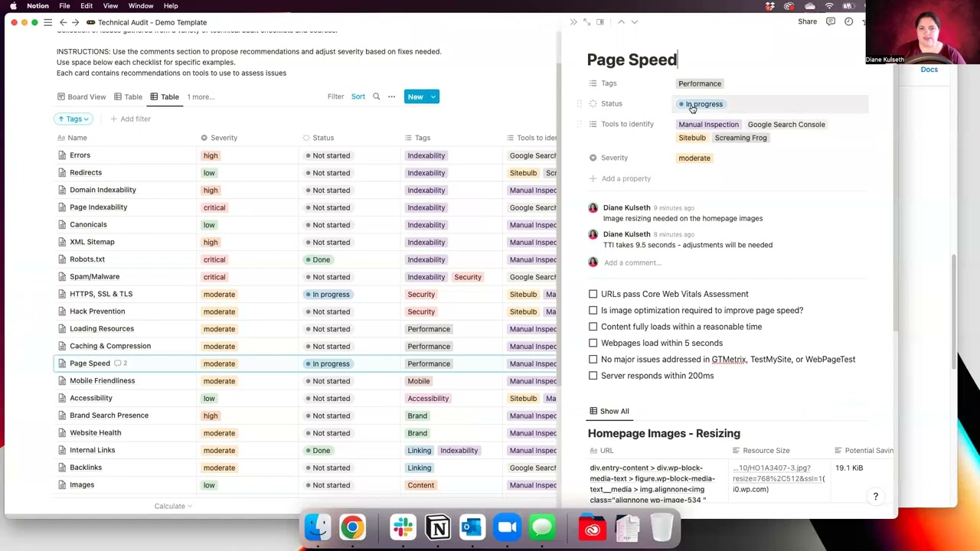Click Docs in the background window
The height and width of the screenshot is (551, 980).
coord(929,70)
